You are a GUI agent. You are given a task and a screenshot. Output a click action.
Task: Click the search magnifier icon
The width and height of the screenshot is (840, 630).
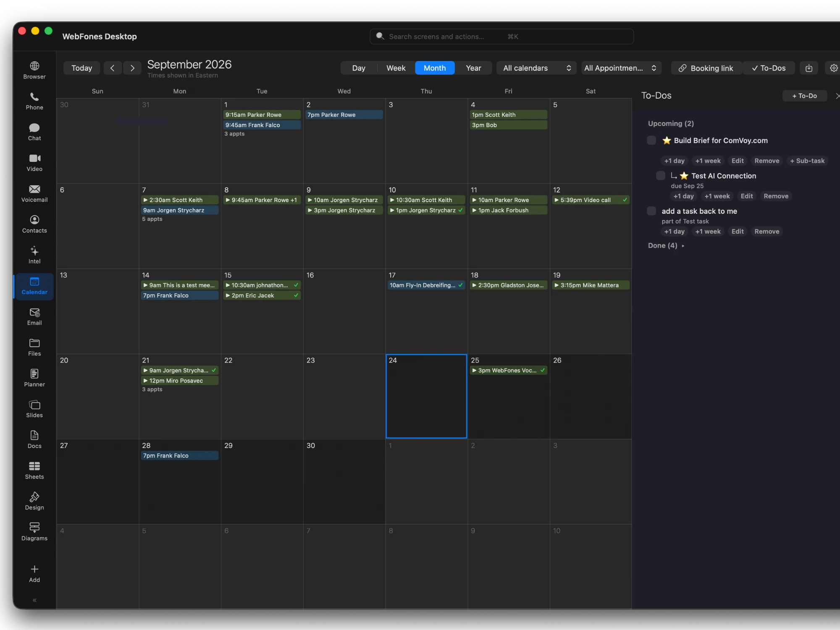point(380,36)
